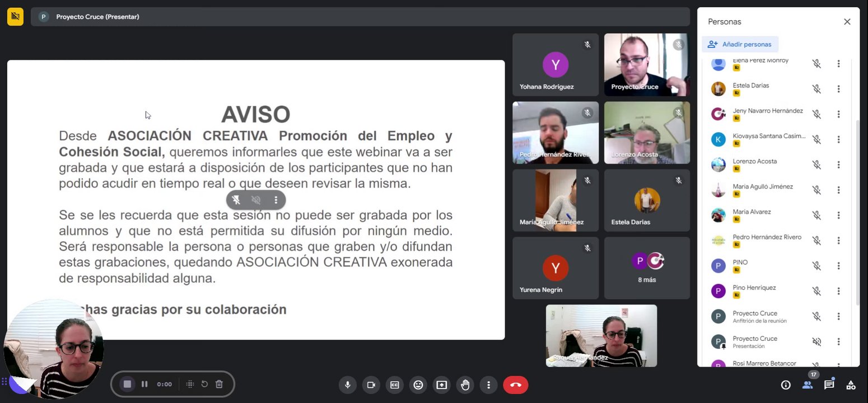Select Yurena Negrín video tile
The width and height of the screenshot is (868, 403).
click(556, 268)
